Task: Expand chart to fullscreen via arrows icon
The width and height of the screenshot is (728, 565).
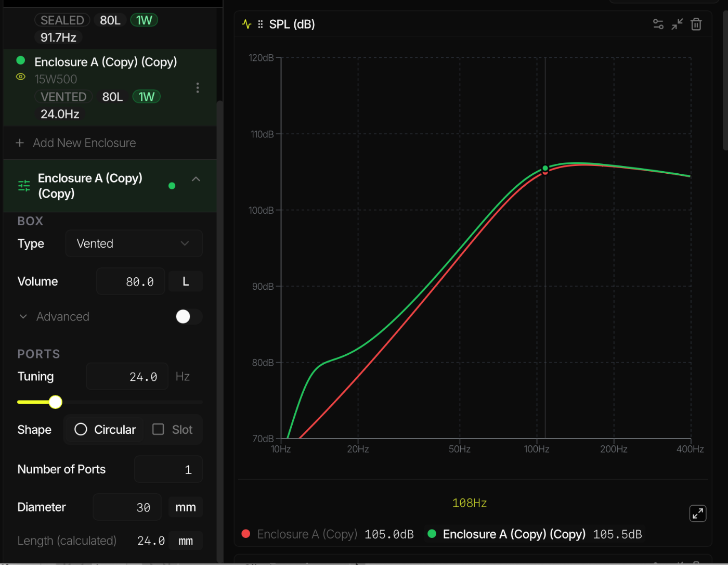Action: click(x=697, y=513)
